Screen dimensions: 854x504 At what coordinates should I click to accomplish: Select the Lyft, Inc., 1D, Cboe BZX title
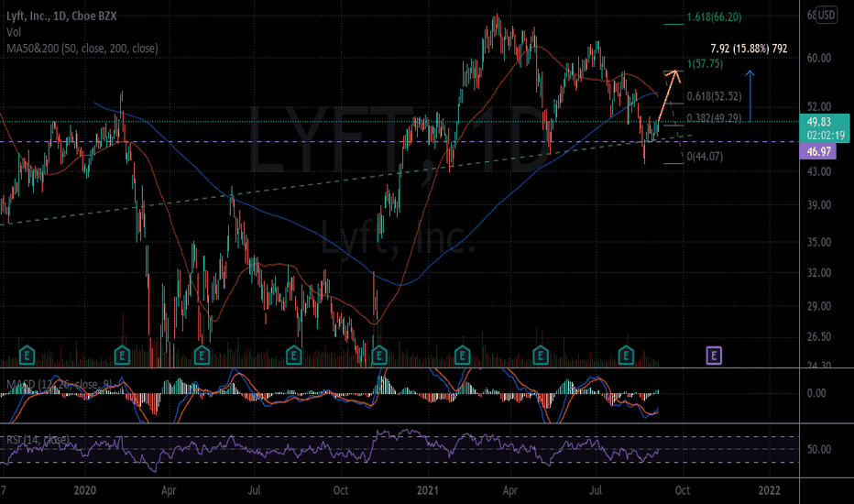point(61,16)
